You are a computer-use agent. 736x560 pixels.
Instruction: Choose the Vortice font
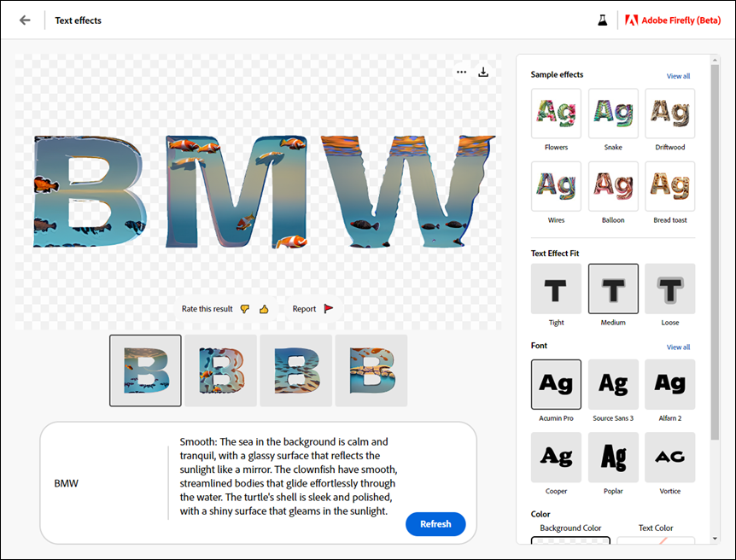669,458
